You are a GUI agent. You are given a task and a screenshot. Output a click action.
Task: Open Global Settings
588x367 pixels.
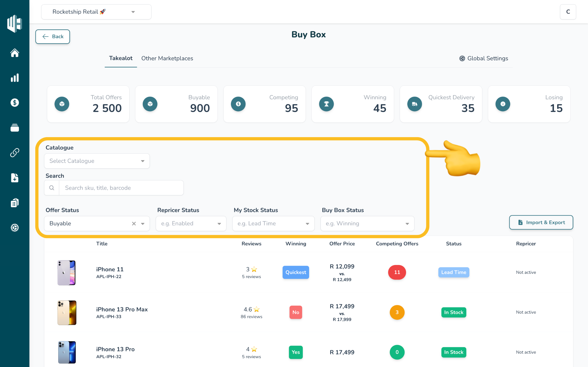point(484,58)
